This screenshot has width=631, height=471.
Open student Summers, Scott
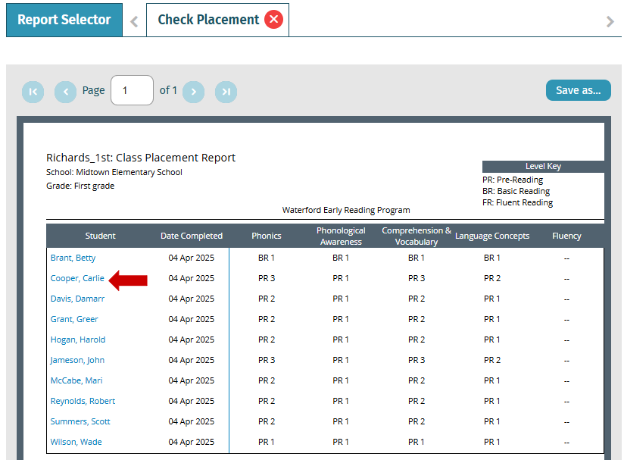click(x=80, y=421)
